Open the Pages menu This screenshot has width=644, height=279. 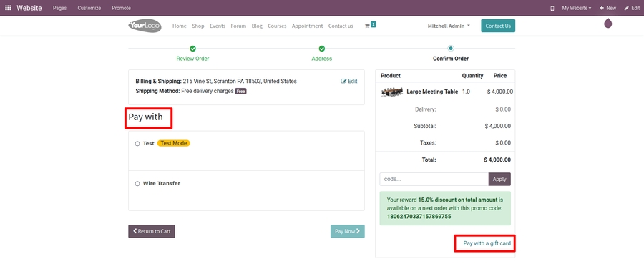(59, 8)
